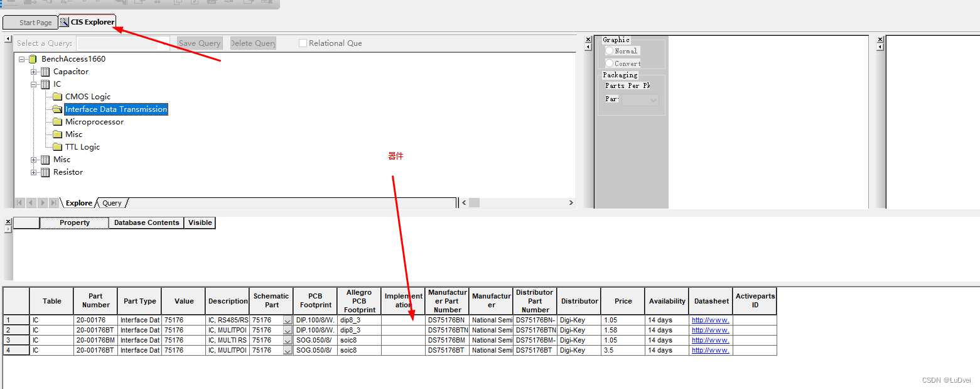
Task: Enable the Relational Query checkbox
Action: tap(303, 43)
